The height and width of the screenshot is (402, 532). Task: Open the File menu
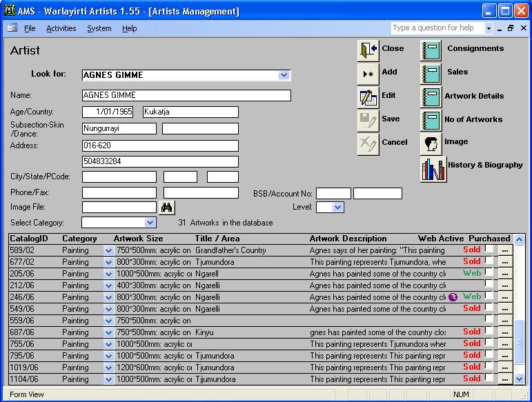tap(30, 28)
